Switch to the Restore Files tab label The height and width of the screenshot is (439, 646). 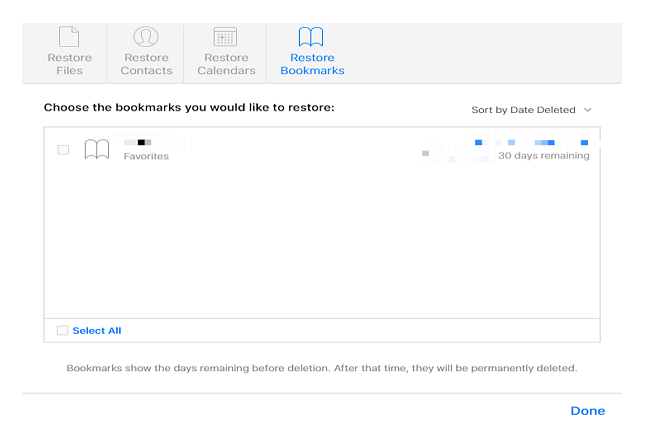point(69,64)
